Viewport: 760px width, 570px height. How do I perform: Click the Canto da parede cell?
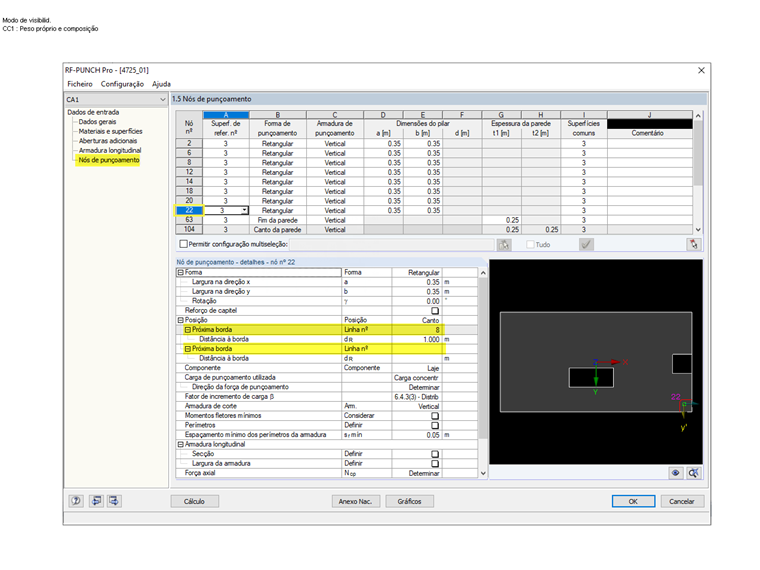278,230
